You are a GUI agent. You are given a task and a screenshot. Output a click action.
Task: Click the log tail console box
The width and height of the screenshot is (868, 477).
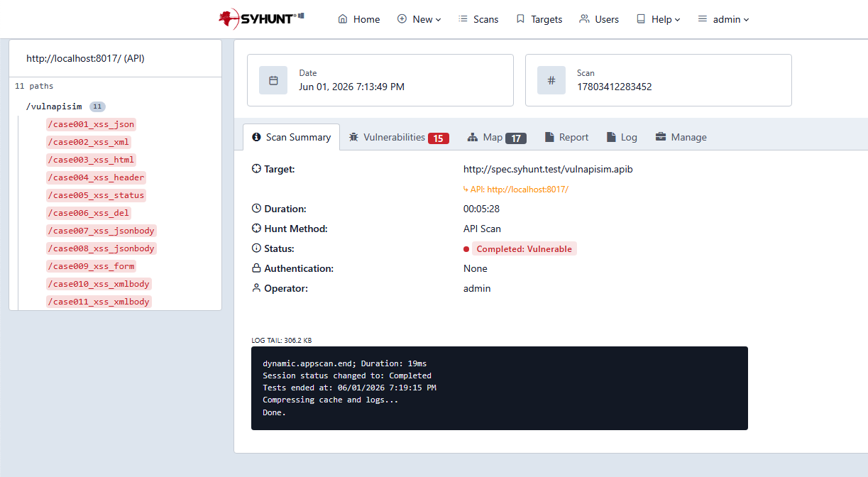click(x=500, y=388)
